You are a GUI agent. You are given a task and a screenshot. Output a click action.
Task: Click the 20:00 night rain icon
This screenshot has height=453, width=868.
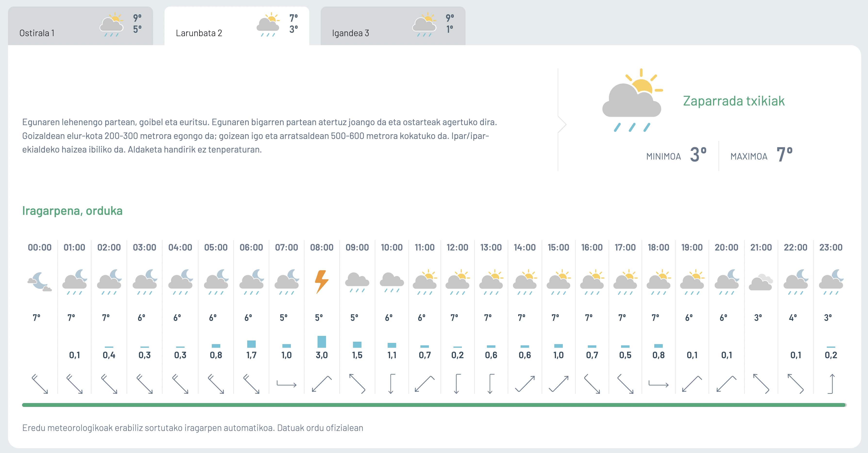pyautogui.click(x=727, y=282)
